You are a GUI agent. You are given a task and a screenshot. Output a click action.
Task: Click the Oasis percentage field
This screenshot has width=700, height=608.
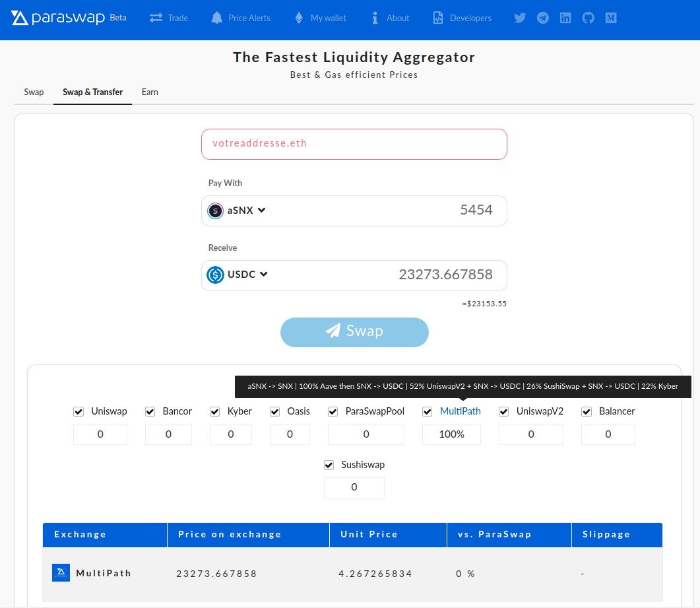pos(290,434)
